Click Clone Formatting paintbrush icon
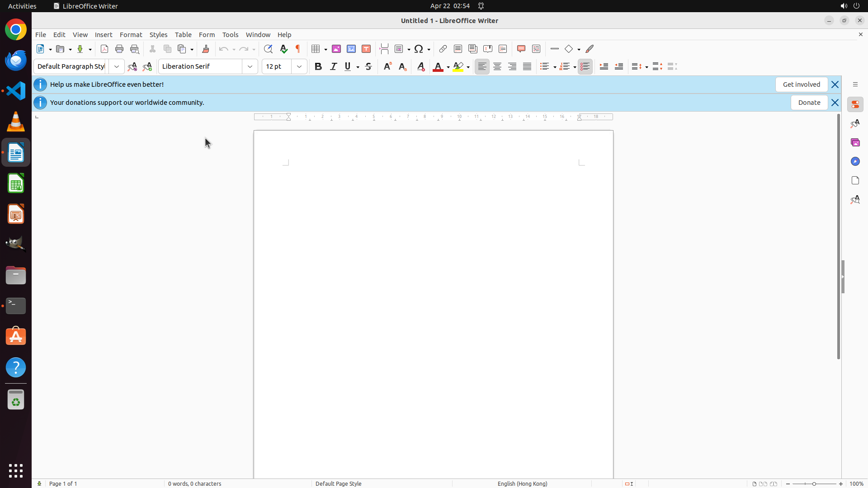868x488 pixels. [206, 49]
